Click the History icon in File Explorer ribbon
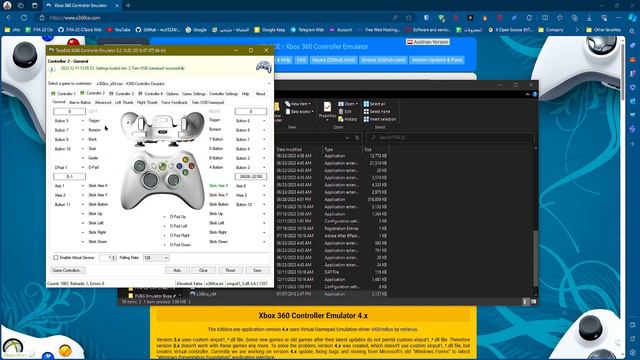640x360 pixels. (x=347, y=119)
